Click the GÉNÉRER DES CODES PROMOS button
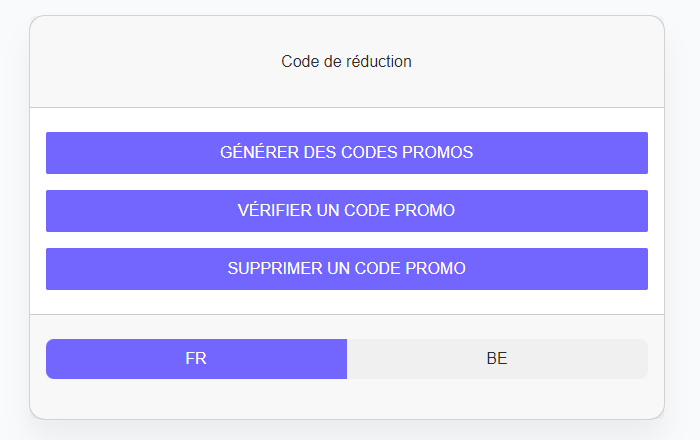This screenshot has width=700, height=440. [346, 153]
